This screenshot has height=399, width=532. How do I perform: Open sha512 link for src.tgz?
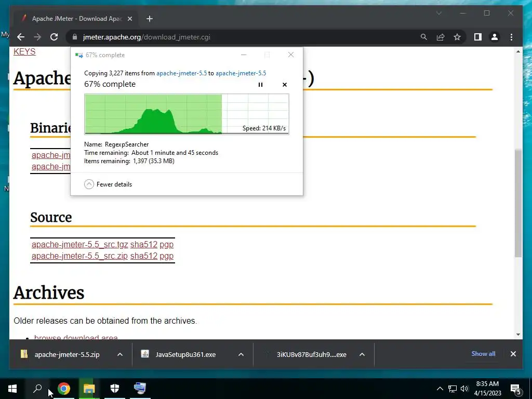tap(144, 244)
